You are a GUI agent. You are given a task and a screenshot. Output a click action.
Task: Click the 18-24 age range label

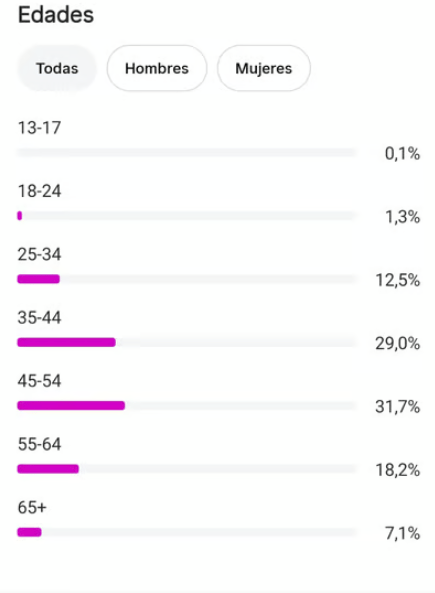tap(39, 191)
